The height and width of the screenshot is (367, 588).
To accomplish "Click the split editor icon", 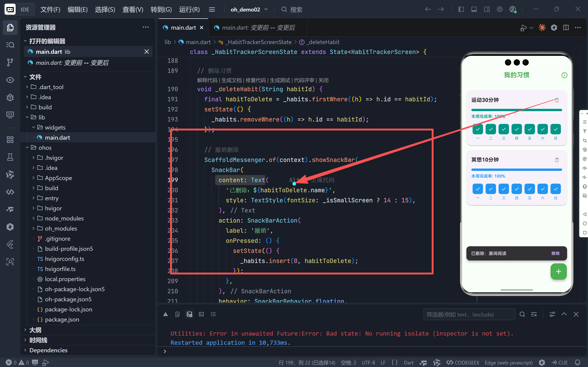I will pyautogui.click(x=566, y=28).
